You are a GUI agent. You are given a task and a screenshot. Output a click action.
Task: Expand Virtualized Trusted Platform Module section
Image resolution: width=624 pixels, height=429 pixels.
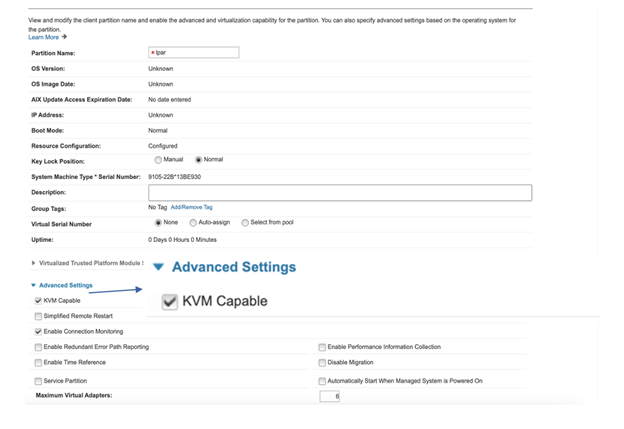click(33, 263)
